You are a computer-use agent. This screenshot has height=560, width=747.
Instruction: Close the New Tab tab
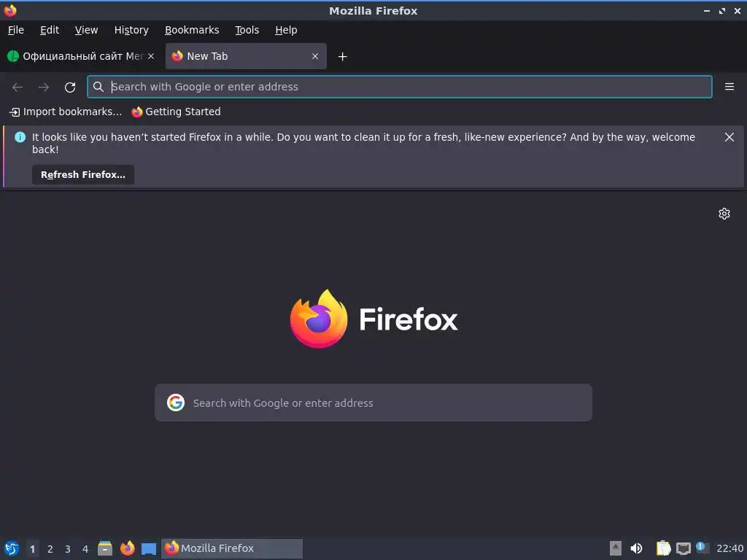(315, 56)
